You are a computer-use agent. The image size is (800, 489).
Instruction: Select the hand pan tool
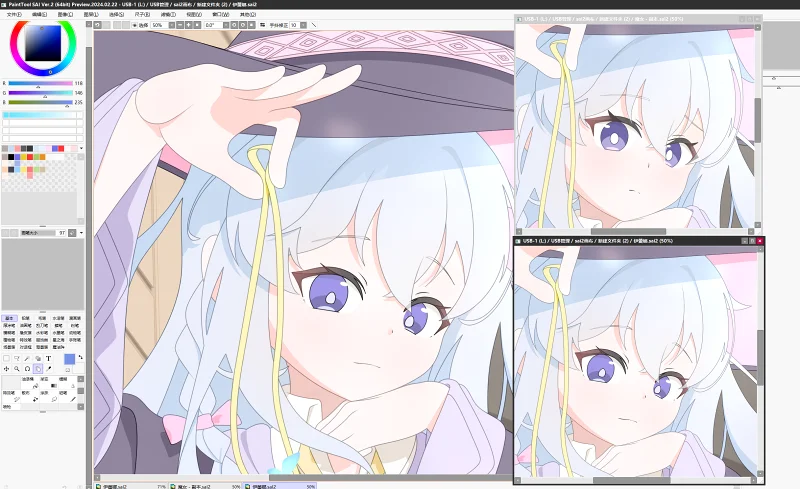[x=38, y=369]
